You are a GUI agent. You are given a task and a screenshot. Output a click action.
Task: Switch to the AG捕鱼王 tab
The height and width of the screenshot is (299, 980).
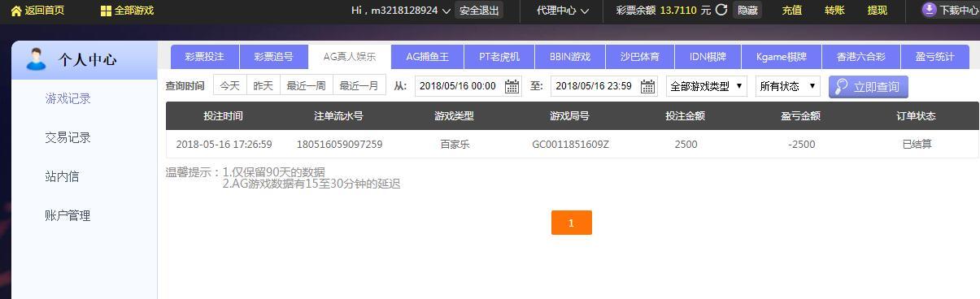(428, 57)
